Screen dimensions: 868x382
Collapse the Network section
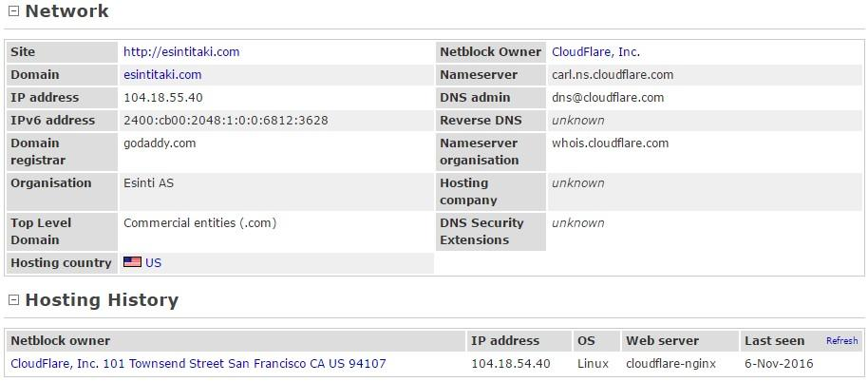click(x=13, y=12)
